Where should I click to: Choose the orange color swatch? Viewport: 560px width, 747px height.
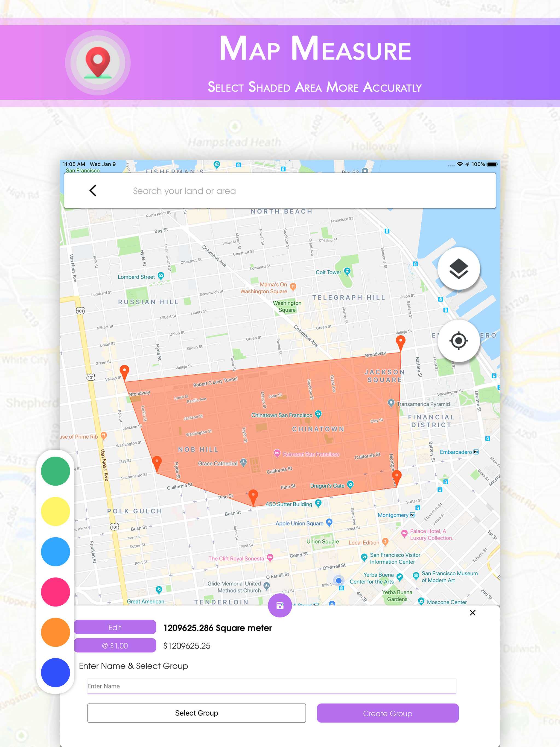(56, 632)
